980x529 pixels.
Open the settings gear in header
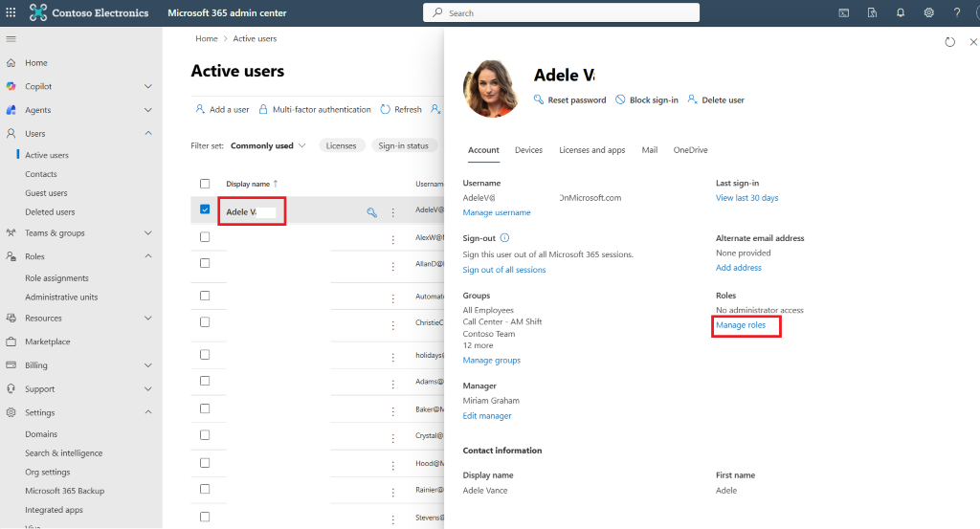click(928, 12)
